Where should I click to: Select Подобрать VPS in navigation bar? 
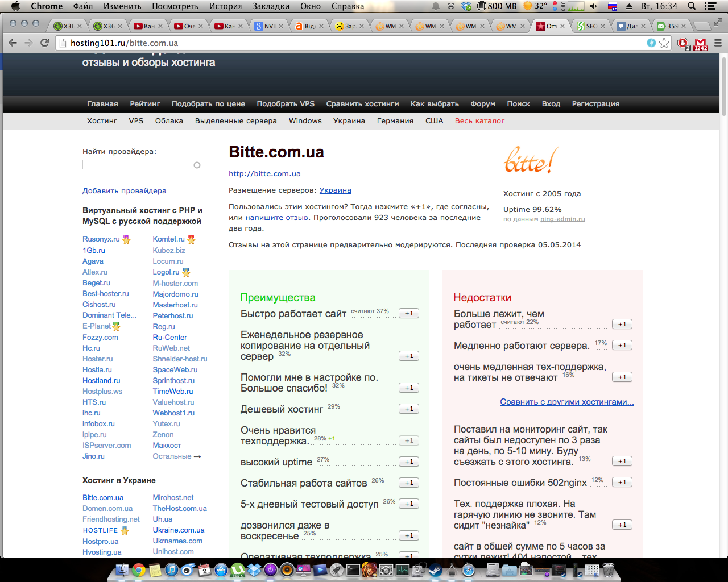tap(286, 103)
